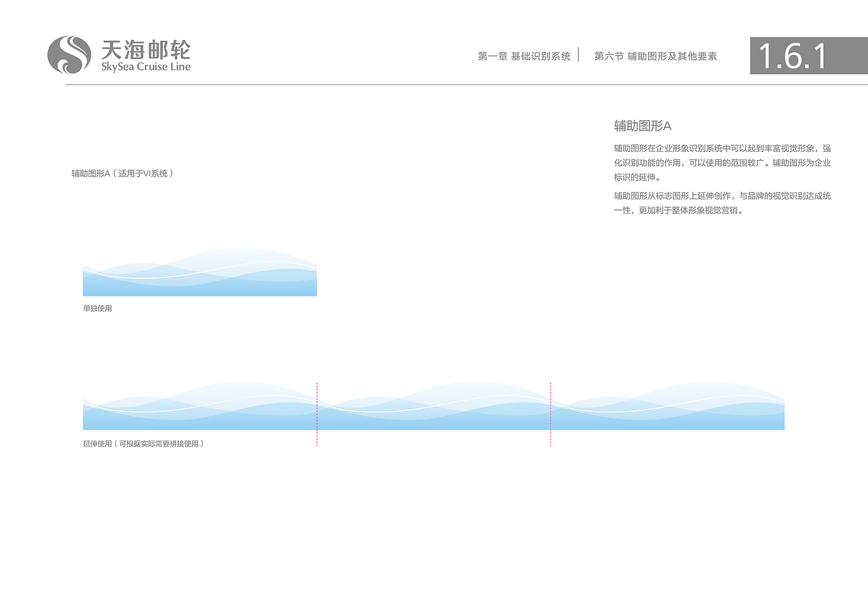Select the 第六节 辅助图形及其他要素 heading

tap(656, 56)
